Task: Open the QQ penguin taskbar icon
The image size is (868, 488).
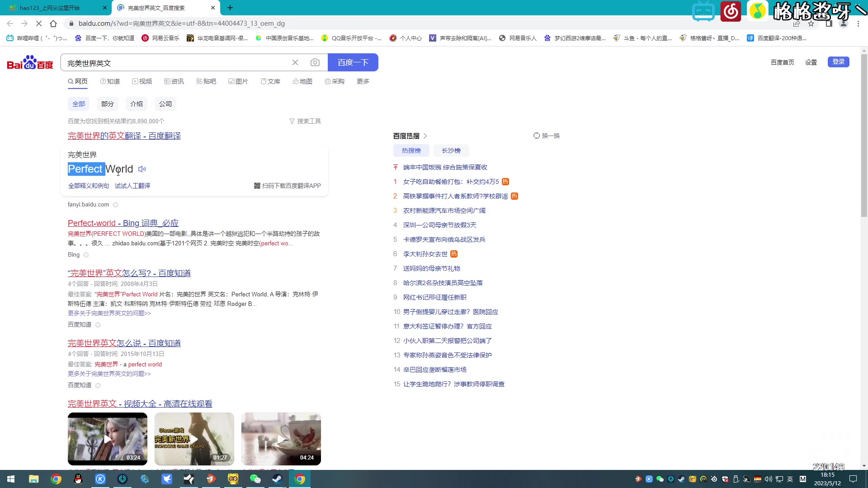Action: coord(78,479)
